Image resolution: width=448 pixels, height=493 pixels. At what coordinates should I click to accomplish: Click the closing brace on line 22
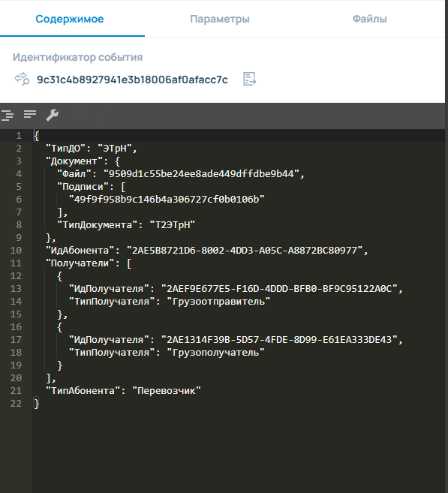pos(37,403)
